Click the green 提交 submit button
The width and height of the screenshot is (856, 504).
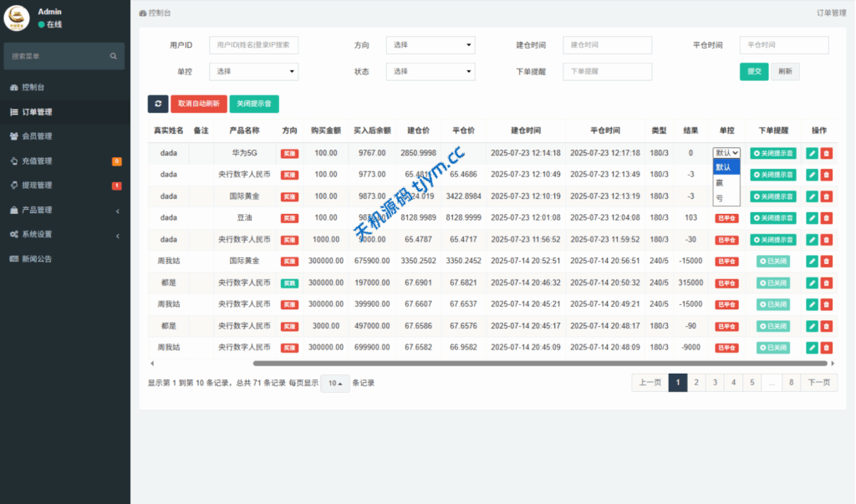click(753, 72)
